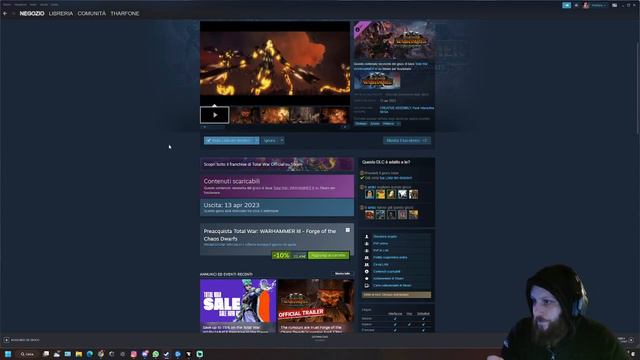Click the tan banner under the feature list
The image size is (640, 360).
pyautogui.click(x=396, y=295)
